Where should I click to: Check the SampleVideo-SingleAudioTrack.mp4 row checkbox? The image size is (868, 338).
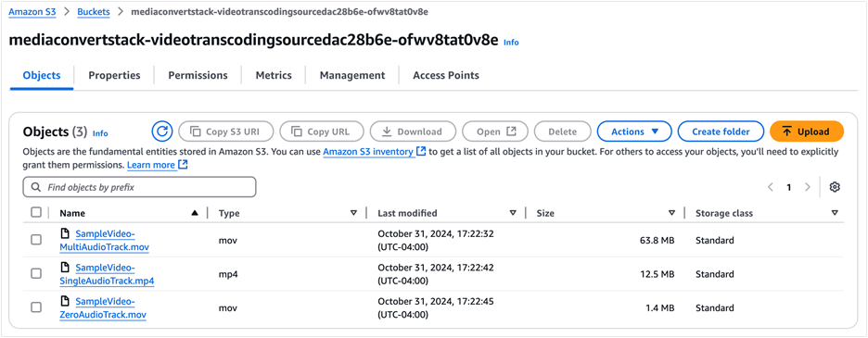[36, 273]
